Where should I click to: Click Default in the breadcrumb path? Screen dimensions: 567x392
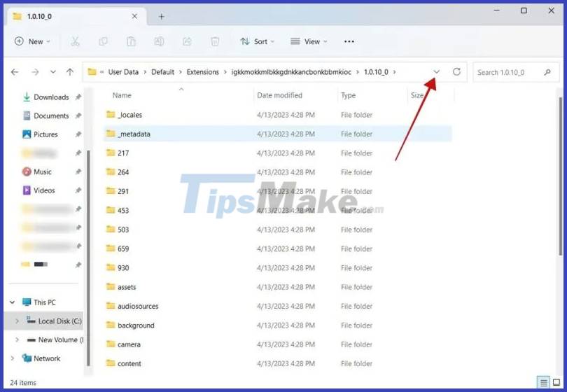[x=162, y=72]
